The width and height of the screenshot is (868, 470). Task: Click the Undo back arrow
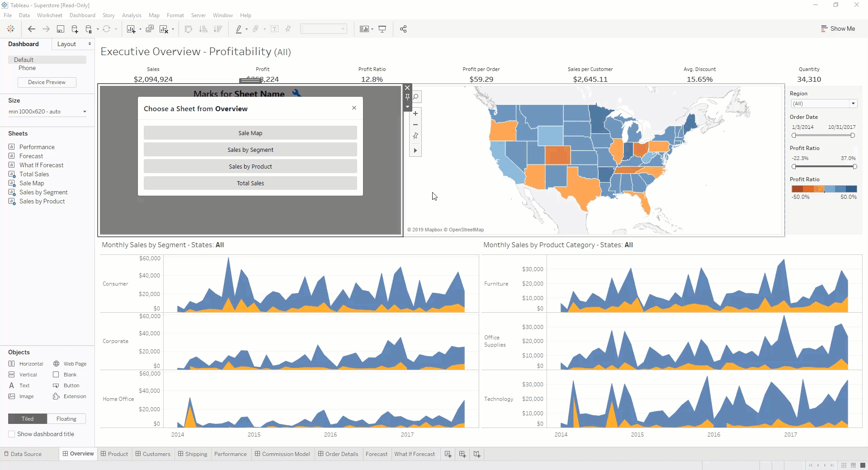[31, 29]
